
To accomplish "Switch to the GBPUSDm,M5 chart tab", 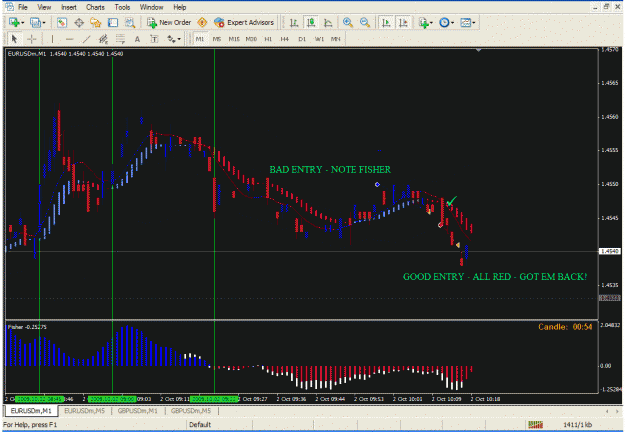I will pyautogui.click(x=191, y=410).
